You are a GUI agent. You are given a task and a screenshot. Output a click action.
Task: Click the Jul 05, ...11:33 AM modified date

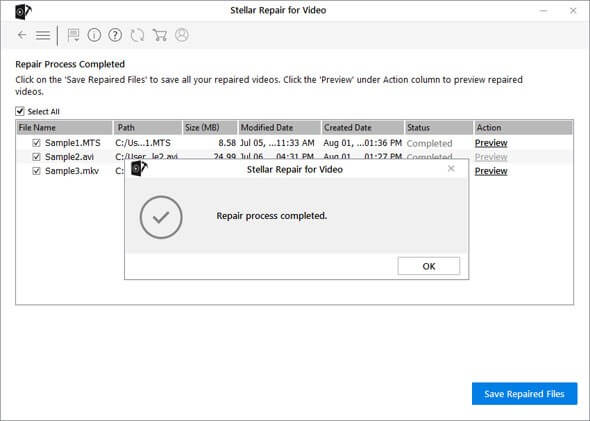(277, 143)
